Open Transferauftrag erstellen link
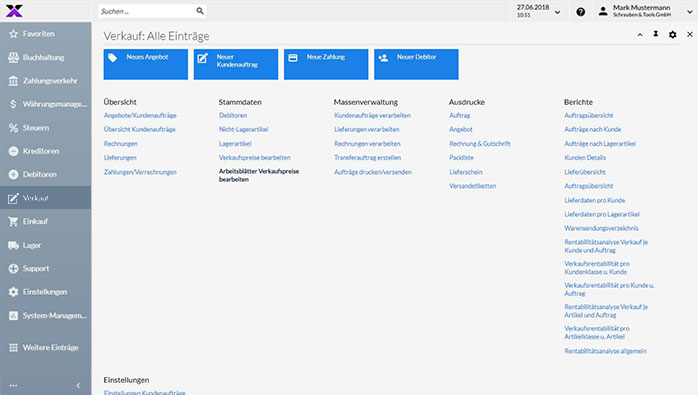Screen dimensions: 698x395 368,158
